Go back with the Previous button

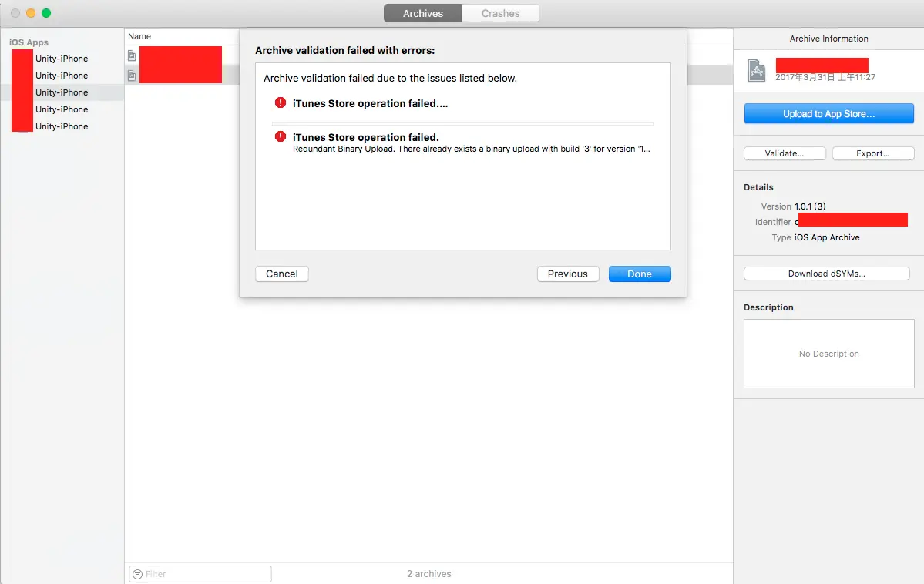coord(567,274)
